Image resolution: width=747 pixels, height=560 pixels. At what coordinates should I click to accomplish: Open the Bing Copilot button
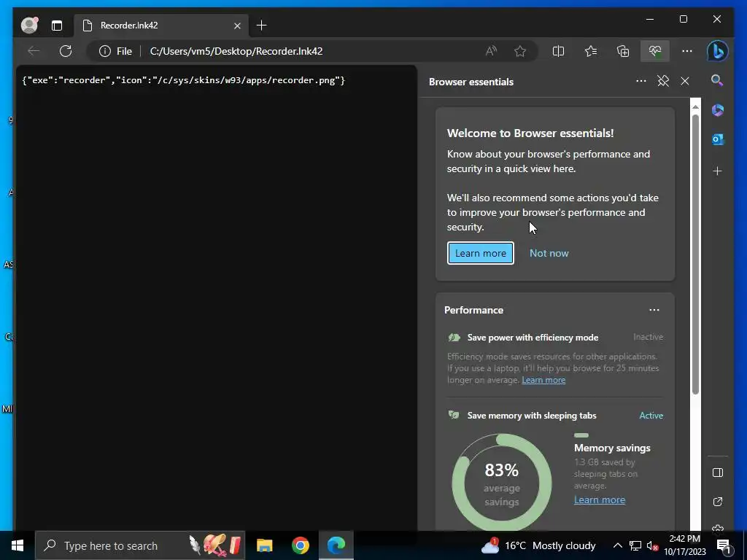(718, 51)
